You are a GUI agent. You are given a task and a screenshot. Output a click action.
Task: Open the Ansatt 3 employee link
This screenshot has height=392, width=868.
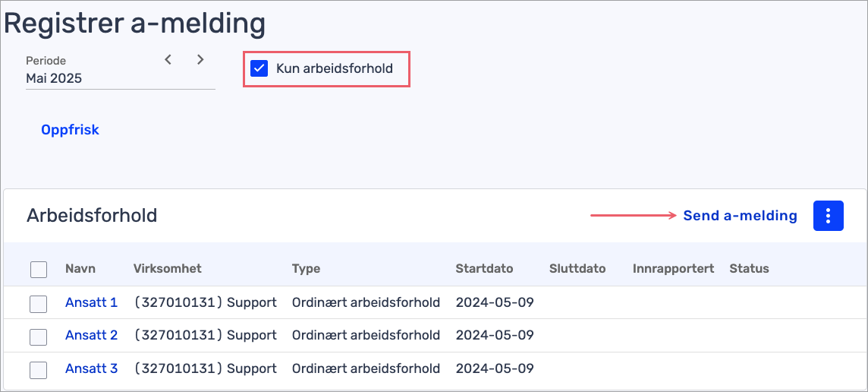pos(91,368)
